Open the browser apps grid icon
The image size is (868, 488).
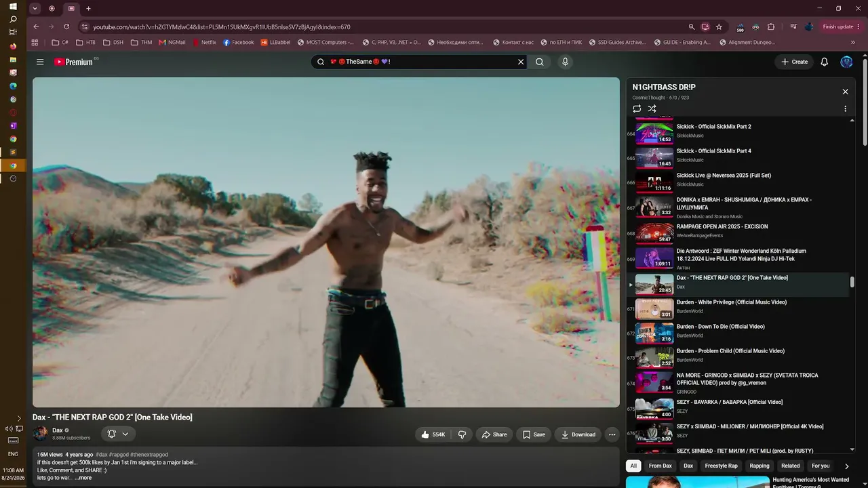tap(35, 42)
